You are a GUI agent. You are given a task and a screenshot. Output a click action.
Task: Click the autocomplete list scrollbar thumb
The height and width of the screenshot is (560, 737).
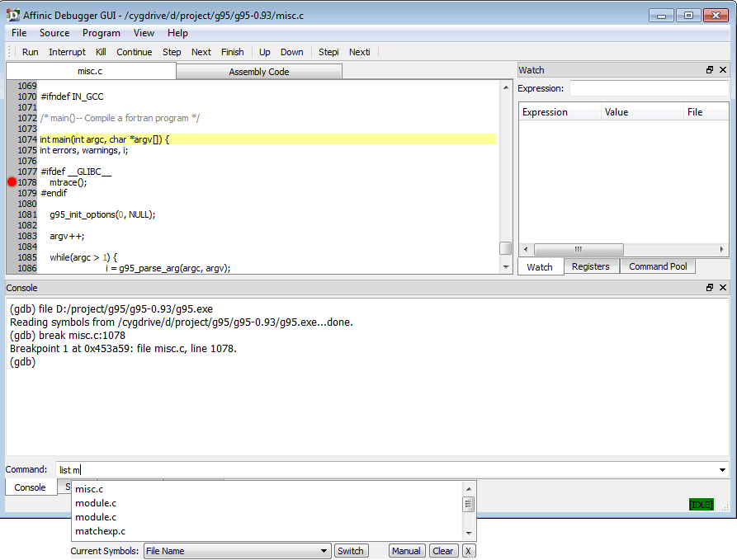pyautogui.click(x=468, y=505)
